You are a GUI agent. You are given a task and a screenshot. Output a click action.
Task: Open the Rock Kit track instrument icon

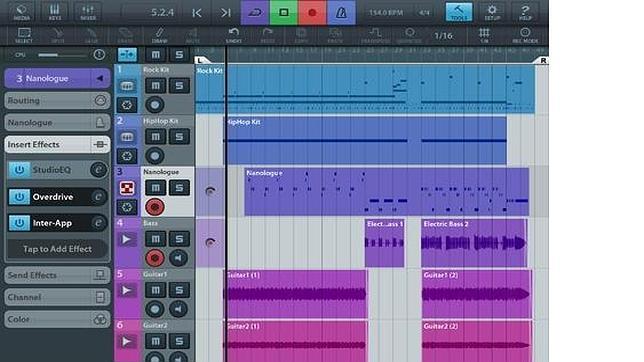coord(127,85)
